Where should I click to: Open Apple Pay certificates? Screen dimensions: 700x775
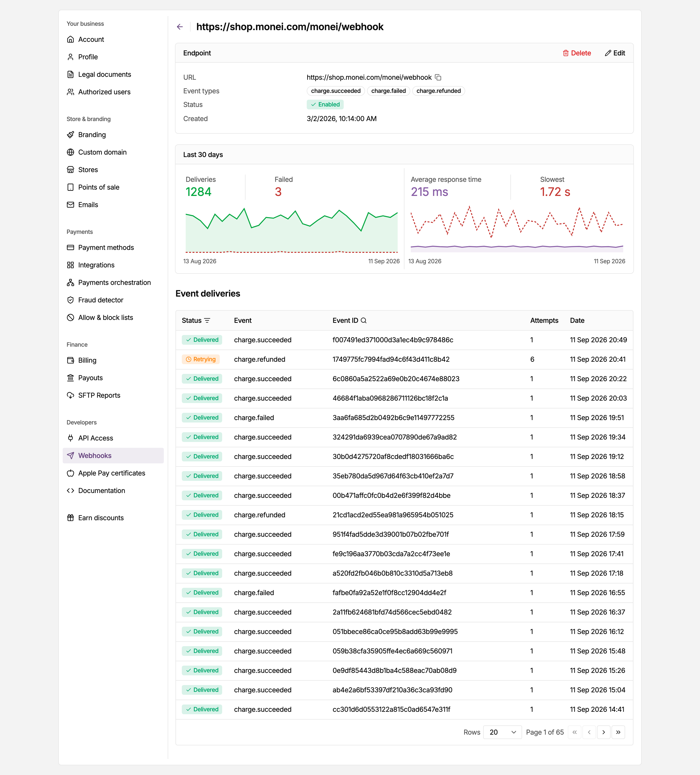click(114, 473)
